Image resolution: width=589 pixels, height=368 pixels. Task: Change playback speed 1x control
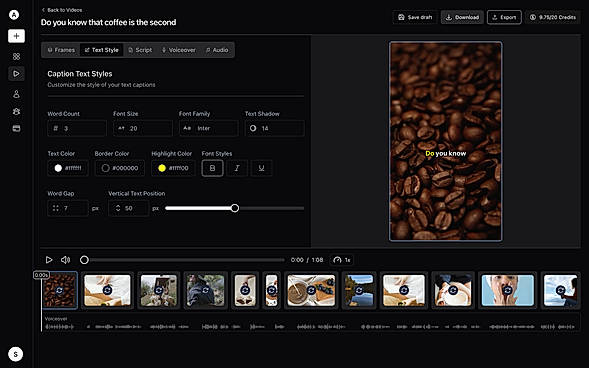click(342, 260)
